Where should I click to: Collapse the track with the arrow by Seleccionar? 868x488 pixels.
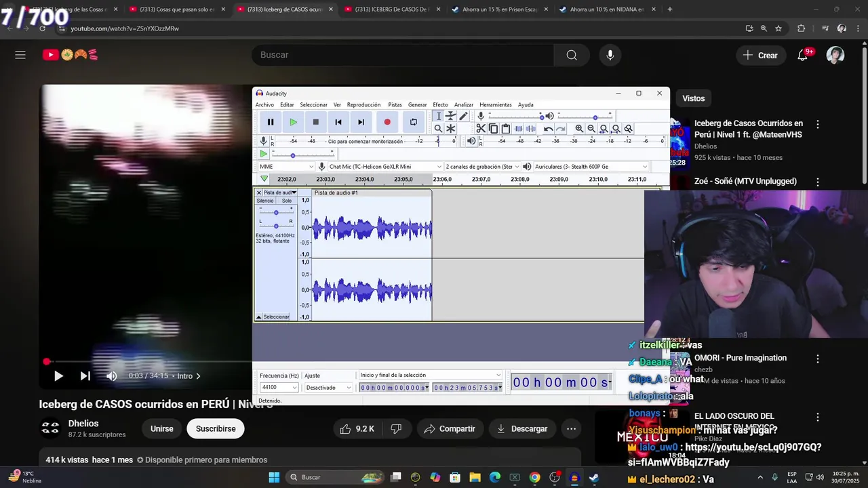pyautogui.click(x=258, y=317)
